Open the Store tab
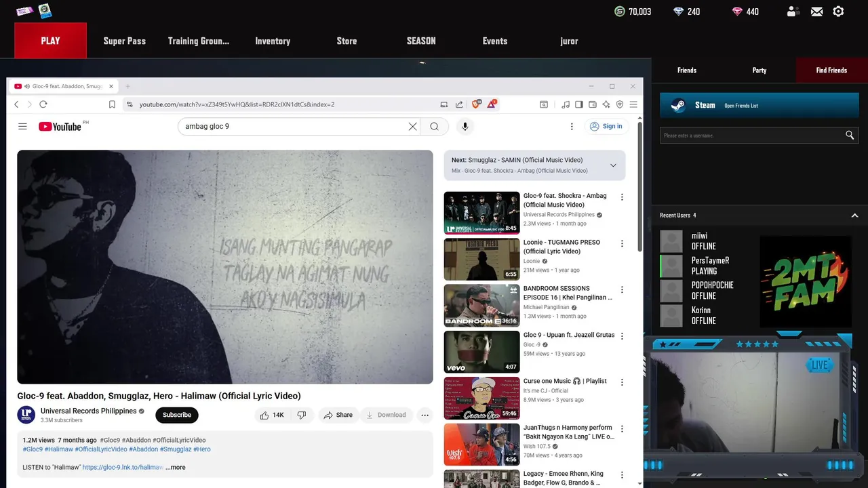This screenshot has width=868, height=488. 347,41
